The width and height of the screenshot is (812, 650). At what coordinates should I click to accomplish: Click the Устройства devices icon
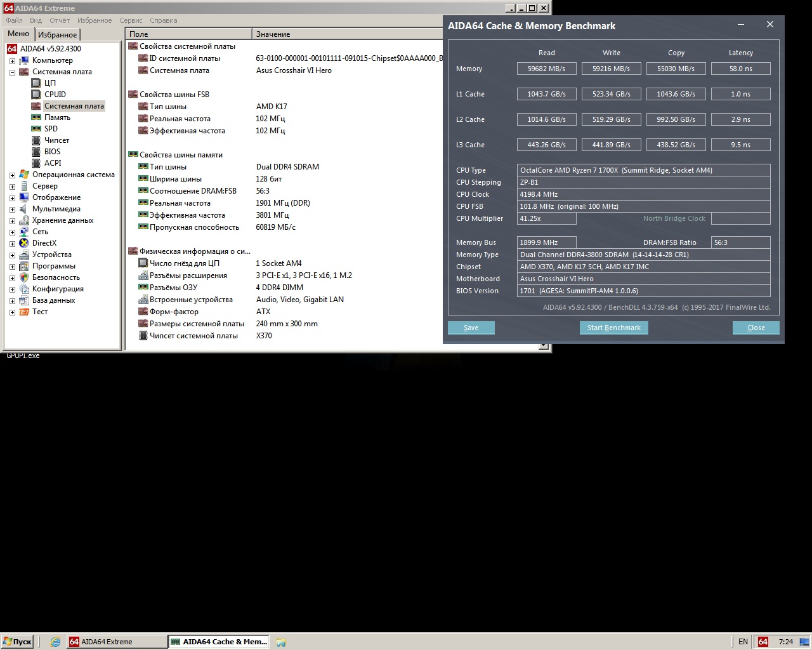coord(24,255)
